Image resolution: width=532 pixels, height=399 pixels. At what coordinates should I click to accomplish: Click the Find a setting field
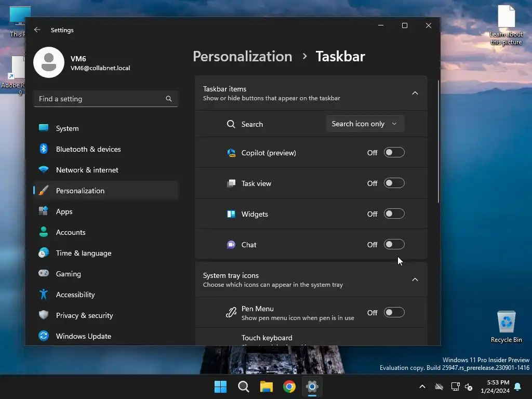(x=106, y=99)
